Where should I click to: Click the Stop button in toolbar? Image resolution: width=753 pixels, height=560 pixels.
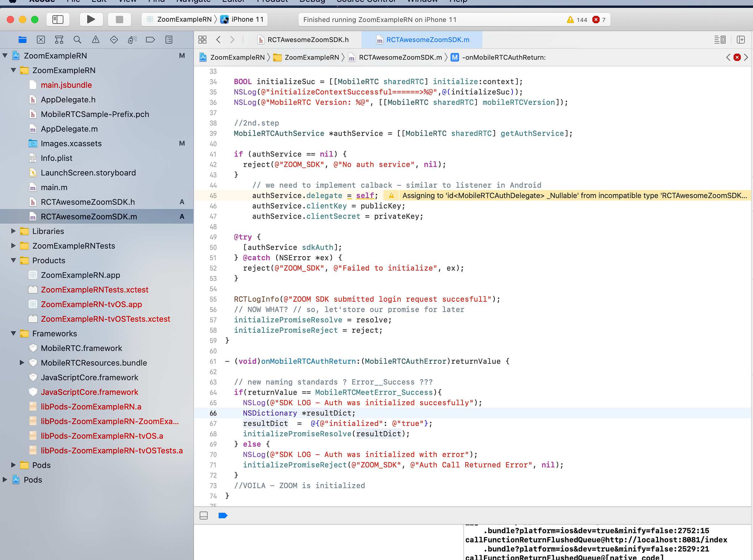pos(119,19)
